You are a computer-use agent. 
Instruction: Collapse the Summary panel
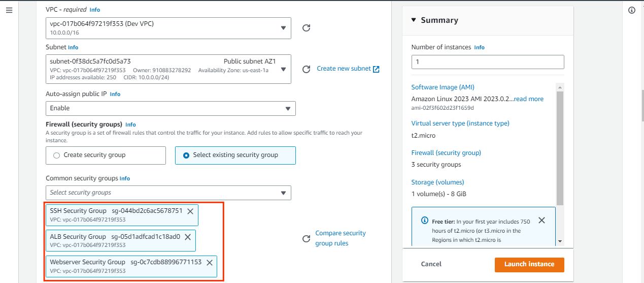(x=414, y=20)
